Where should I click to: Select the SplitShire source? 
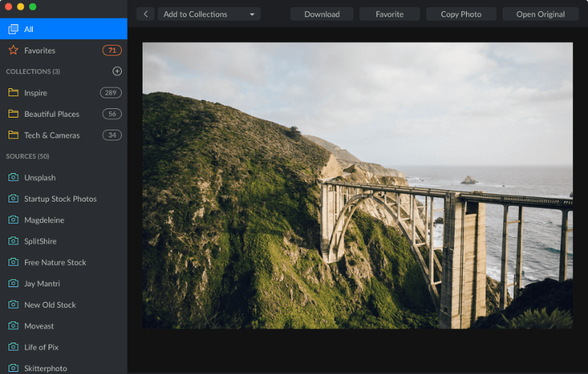pos(63,241)
